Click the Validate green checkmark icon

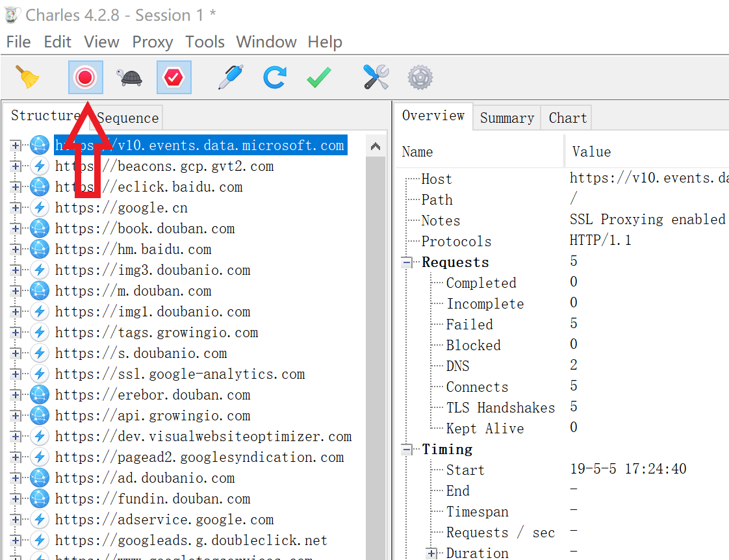coord(319,77)
